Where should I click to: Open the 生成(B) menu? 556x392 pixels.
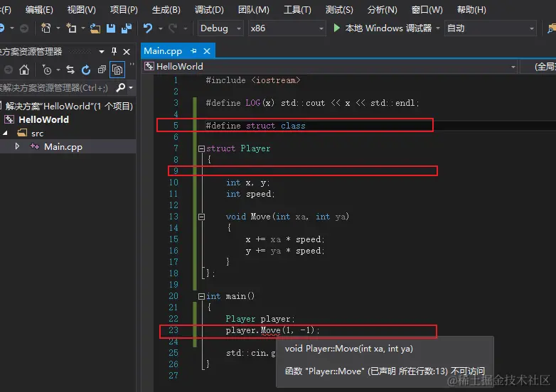166,9
